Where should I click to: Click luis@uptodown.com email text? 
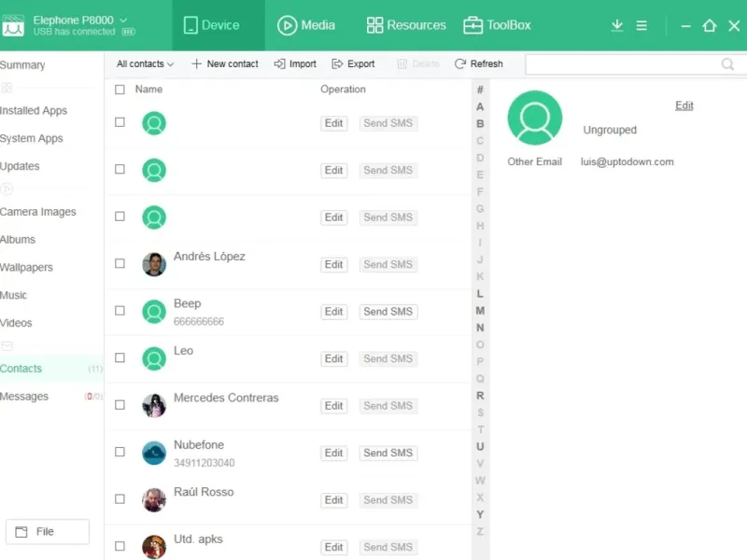click(x=627, y=161)
